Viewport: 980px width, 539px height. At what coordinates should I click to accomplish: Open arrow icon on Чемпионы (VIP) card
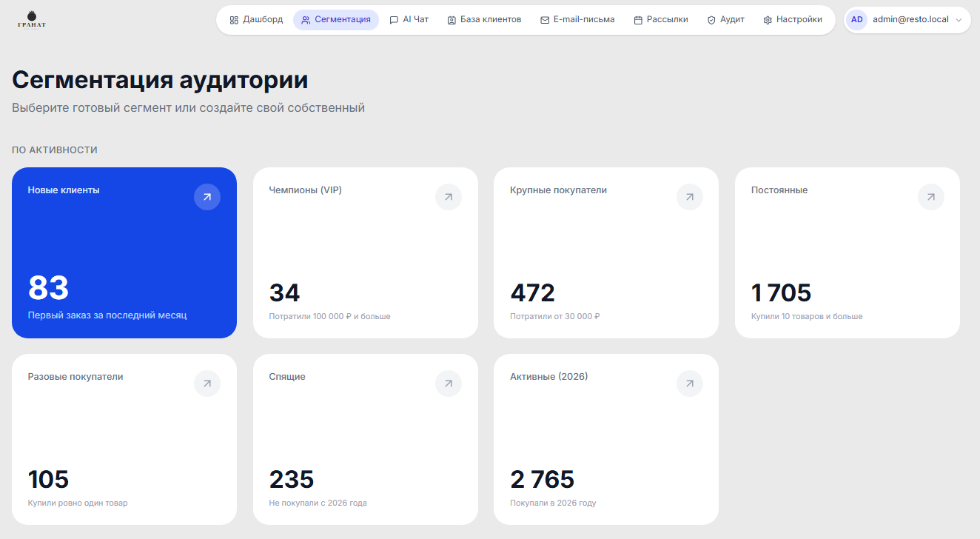[x=449, y=197]
